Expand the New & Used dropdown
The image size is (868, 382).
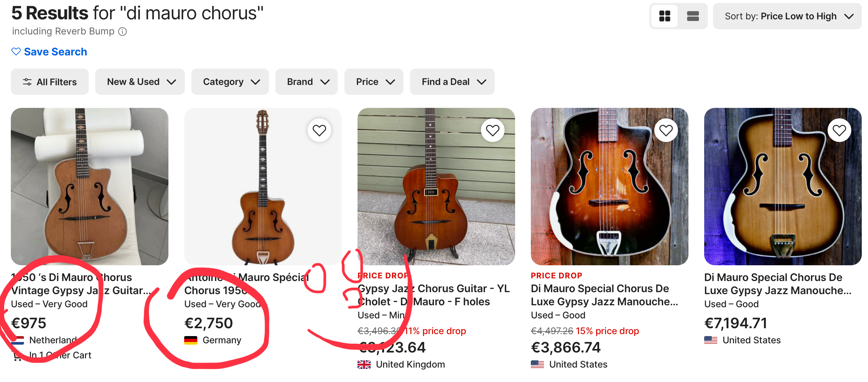pyautogui.click(x=140, y=82)
